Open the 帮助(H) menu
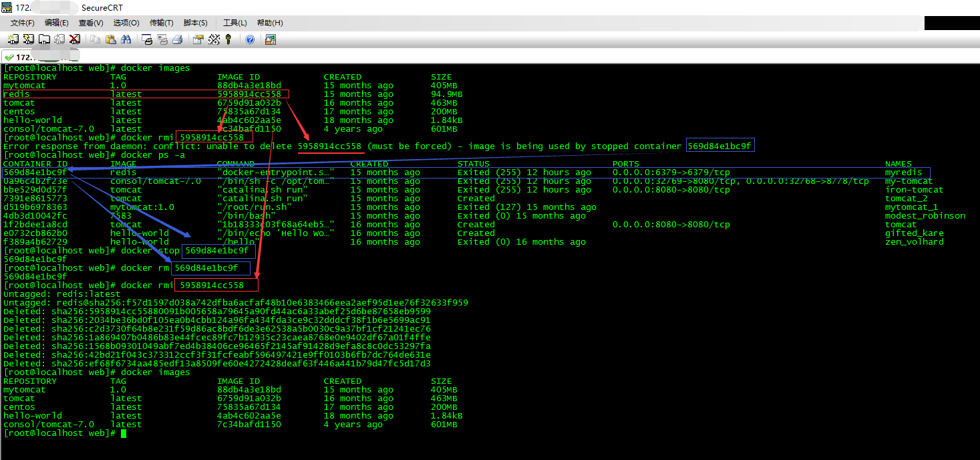 270,23
